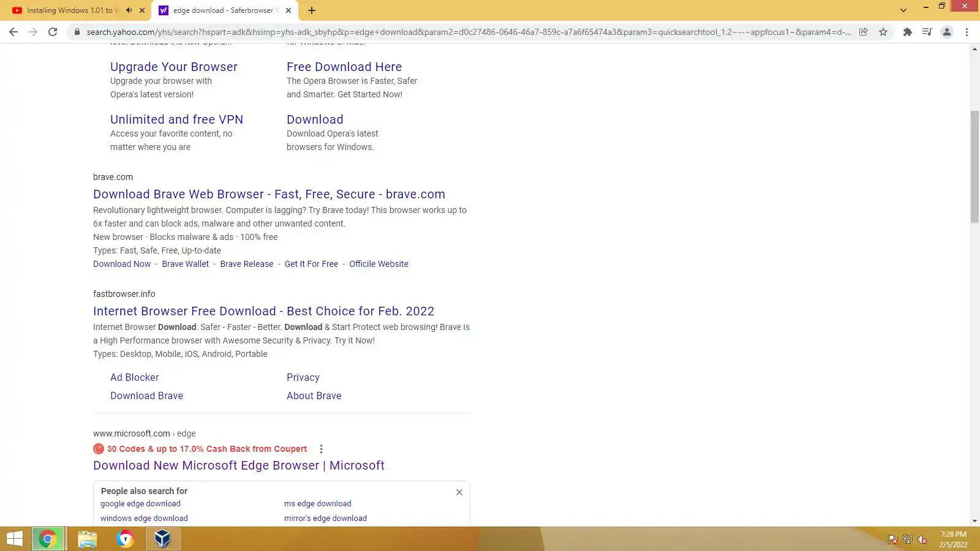Share this page using the share icon
The height and width of the screenshot is (551, 980).
pyautogui.click(x=864, y=32)
